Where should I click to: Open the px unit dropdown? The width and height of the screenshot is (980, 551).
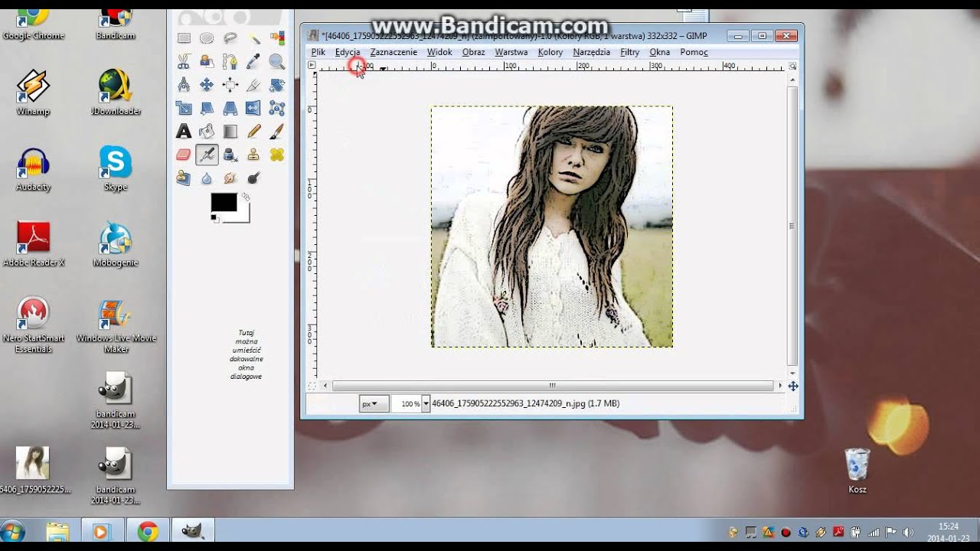(374, 403)
